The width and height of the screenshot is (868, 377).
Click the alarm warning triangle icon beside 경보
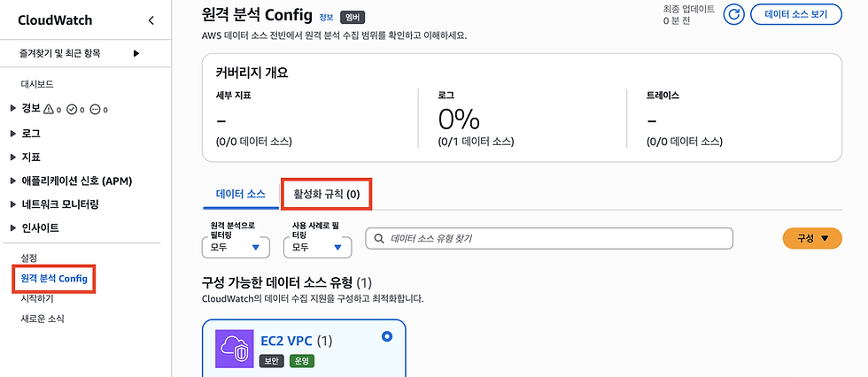(x=49, y=109)
